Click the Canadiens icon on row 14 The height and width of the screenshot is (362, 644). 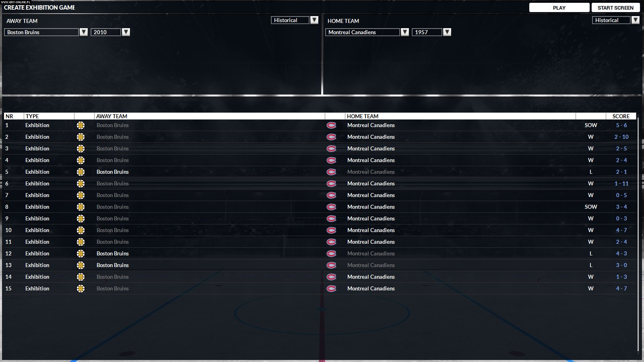point(331,277)
